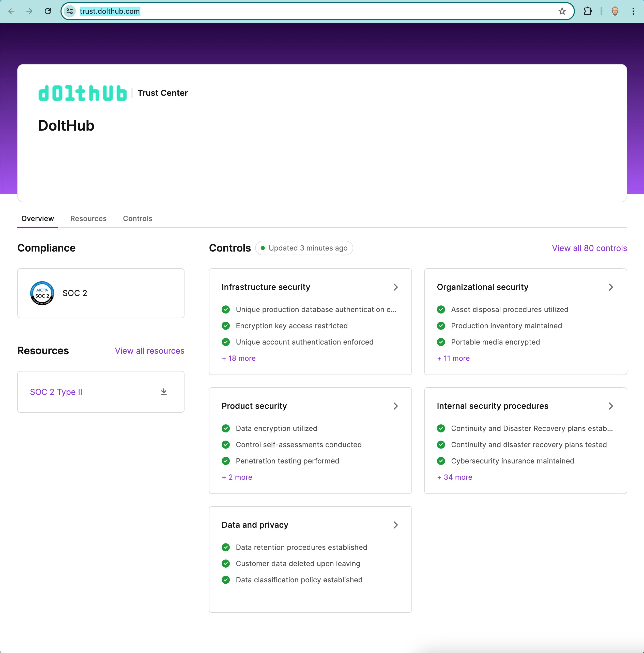
Task: View all 80 controls
Action: [589, 248]
